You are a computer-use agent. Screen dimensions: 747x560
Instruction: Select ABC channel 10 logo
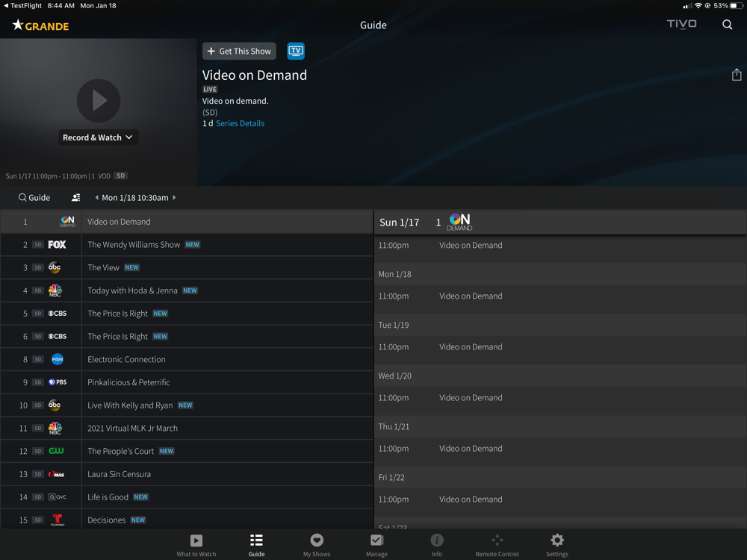click(x=55, y=405)
